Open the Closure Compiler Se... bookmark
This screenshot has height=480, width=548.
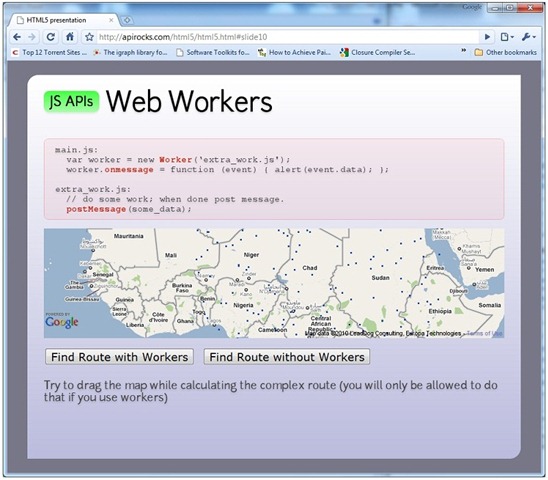tap(377, 52)
